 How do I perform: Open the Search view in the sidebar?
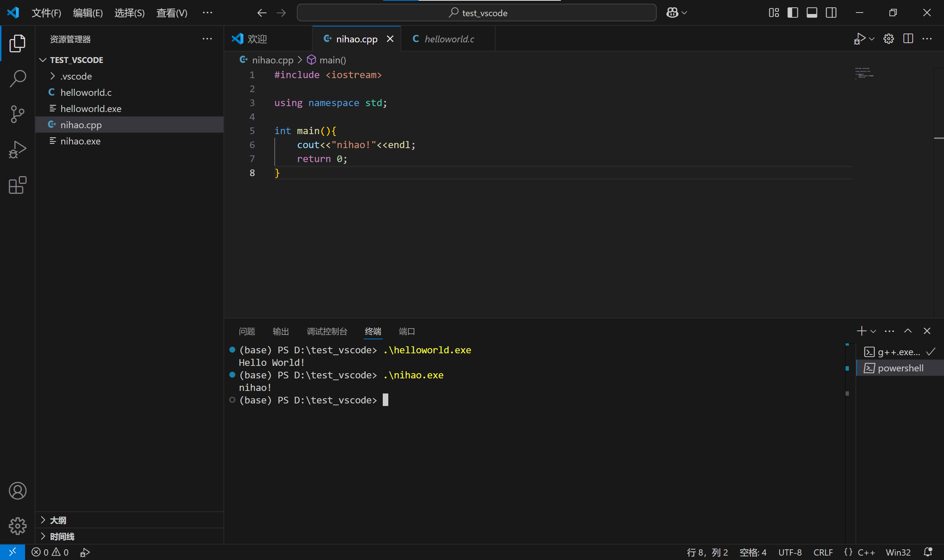(17, 78)
